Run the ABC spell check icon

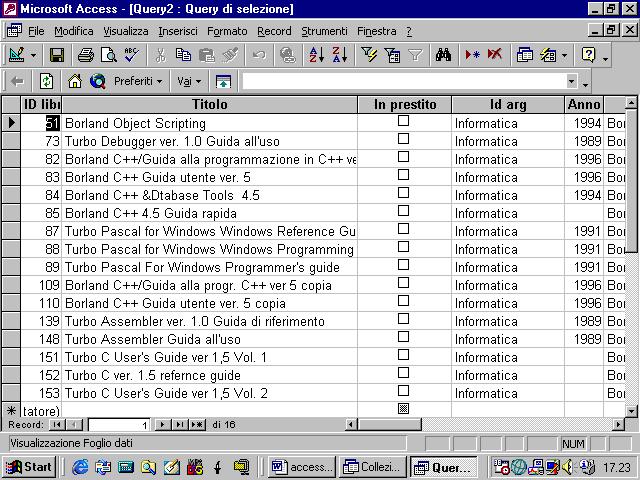point(131,55)
